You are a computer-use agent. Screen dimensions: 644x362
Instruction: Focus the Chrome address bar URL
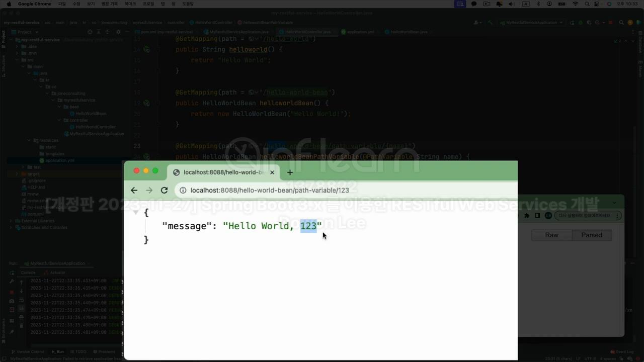coord(270,190)
